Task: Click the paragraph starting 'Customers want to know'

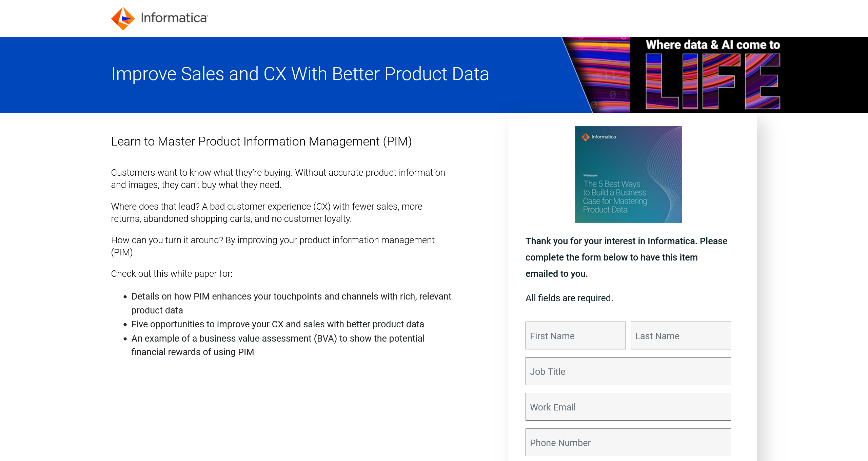Action: [278, 178]
